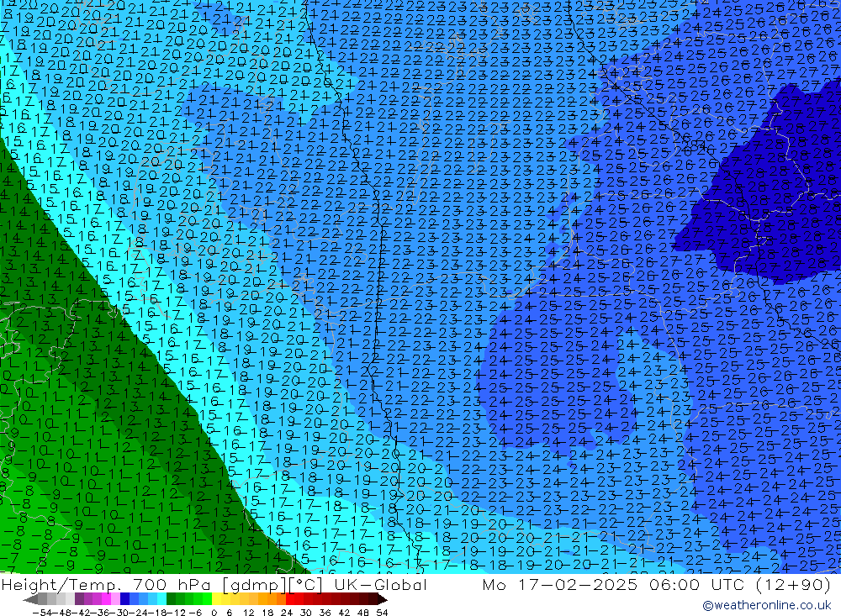
Task: Click the dark blue legend swatch
Action: [124, 599]
